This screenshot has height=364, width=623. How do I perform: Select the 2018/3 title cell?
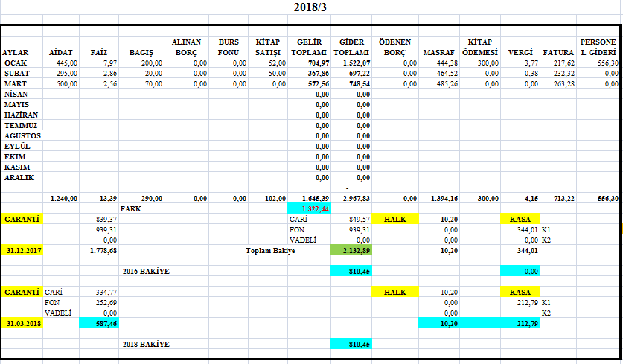(310, 7)
